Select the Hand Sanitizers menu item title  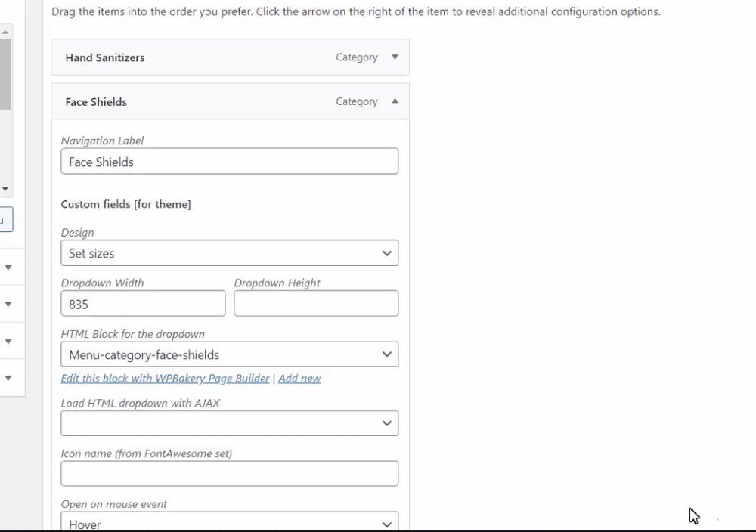pyautogui.click(x=105, y=57)
